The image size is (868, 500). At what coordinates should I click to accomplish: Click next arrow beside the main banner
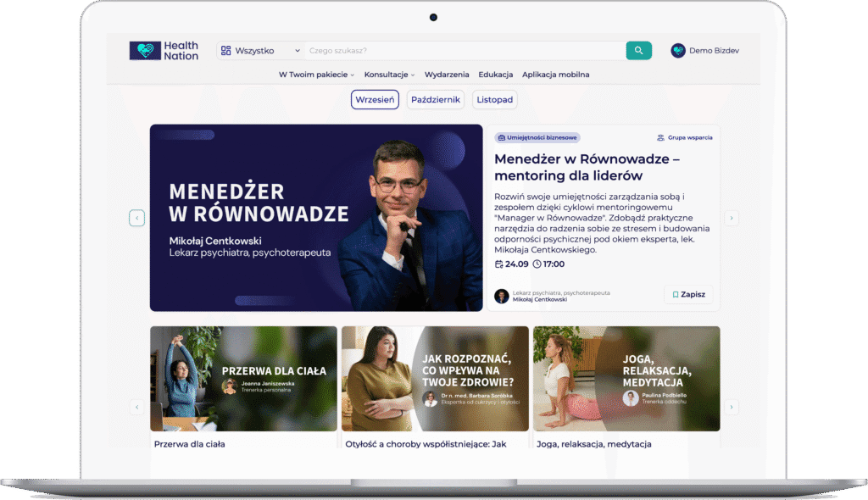pyautogui.click(x=732, y=218)
